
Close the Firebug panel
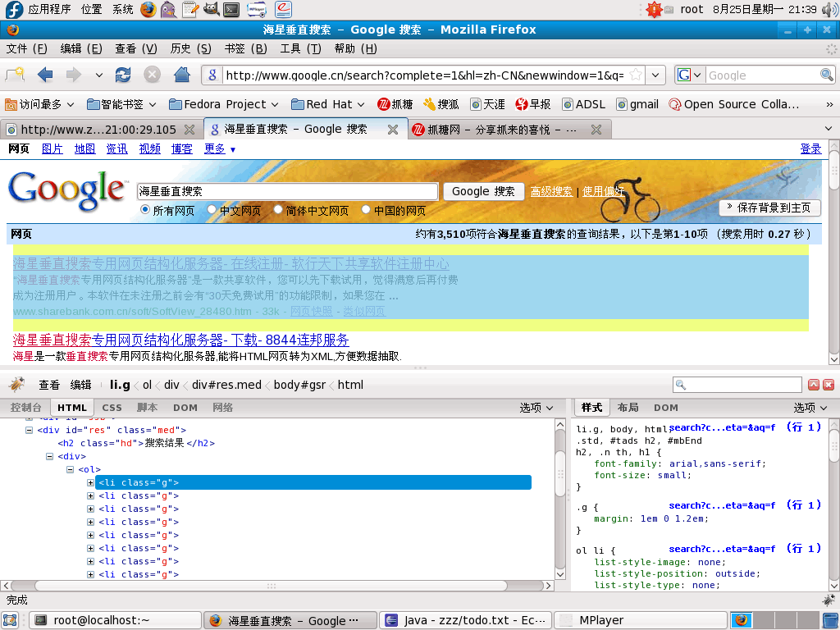point(829,385)
